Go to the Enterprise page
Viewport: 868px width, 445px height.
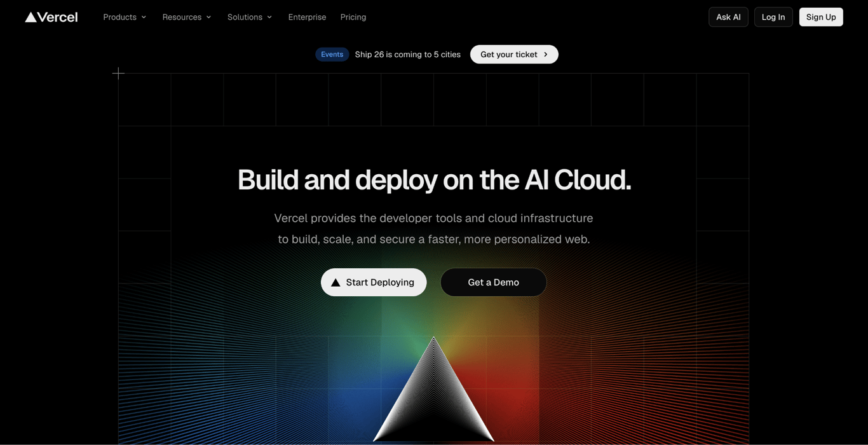click(x=307, y=17)
